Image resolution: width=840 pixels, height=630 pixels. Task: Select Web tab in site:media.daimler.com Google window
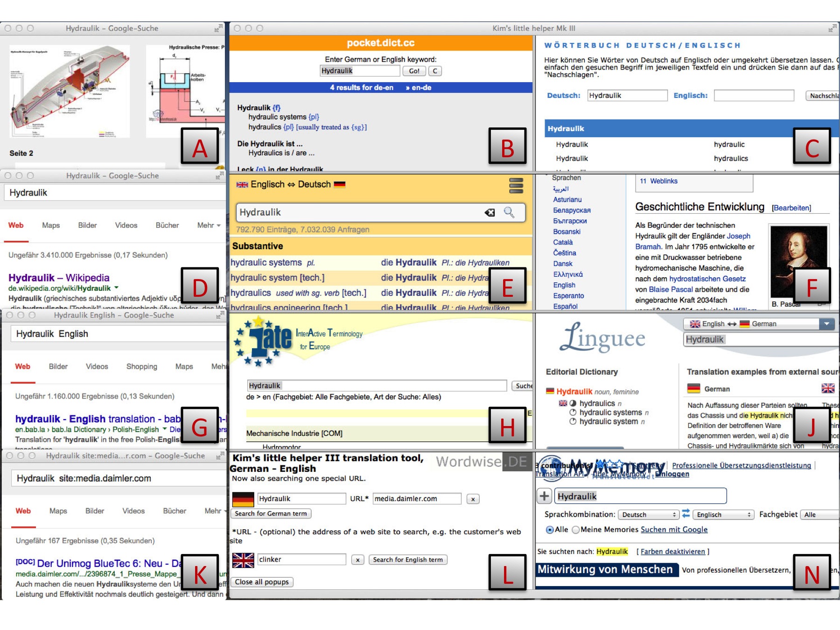(x=23, y=511)
